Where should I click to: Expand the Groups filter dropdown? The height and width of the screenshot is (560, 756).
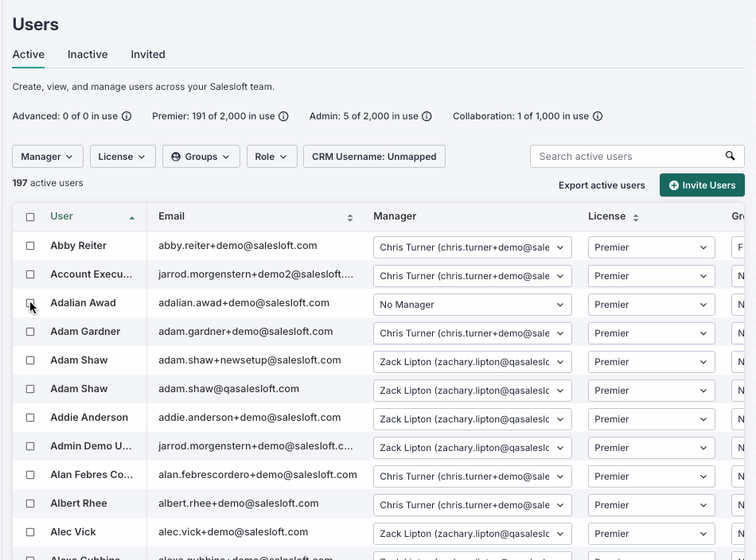[x=201, y=157]
